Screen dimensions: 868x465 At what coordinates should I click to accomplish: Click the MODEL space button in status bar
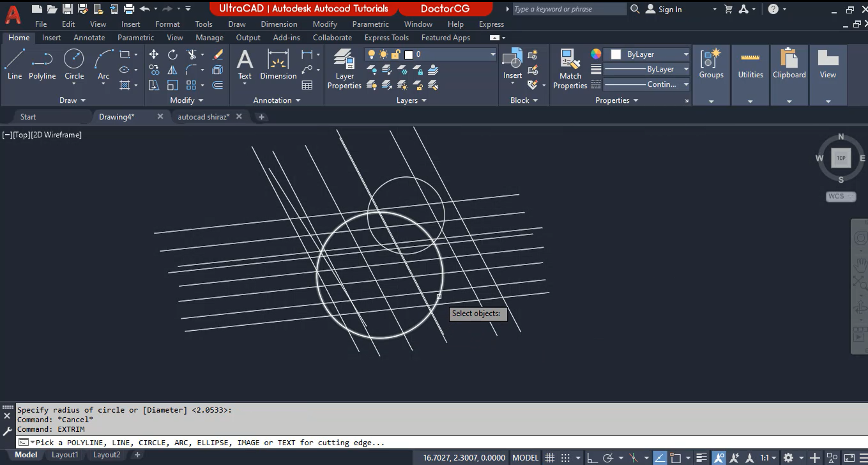tap(526, 457)
